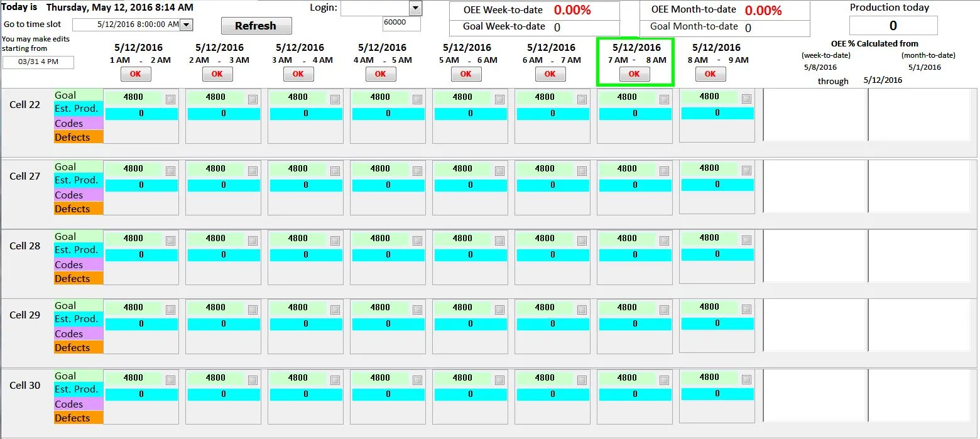Select the Cell 30 row label
The width and height of the screenshot is (980, 439).
25,386
